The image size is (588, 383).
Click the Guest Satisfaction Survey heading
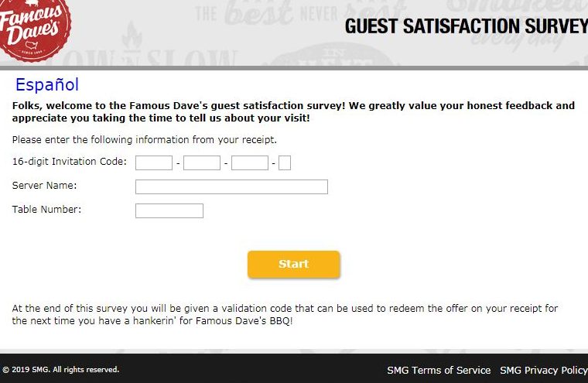click(x=466, y=26)
